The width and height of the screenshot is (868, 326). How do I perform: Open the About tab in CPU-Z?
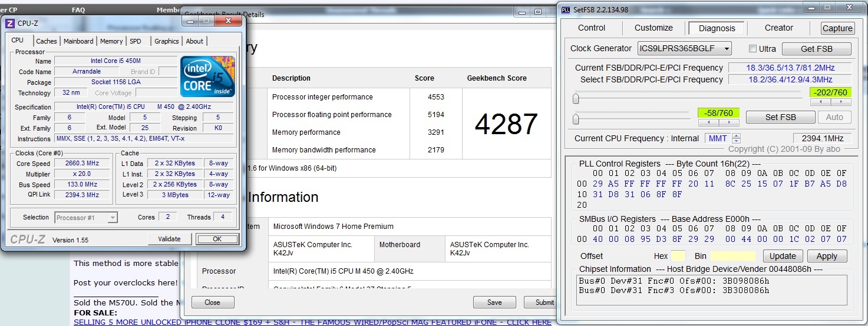click(x=194, y=41)
